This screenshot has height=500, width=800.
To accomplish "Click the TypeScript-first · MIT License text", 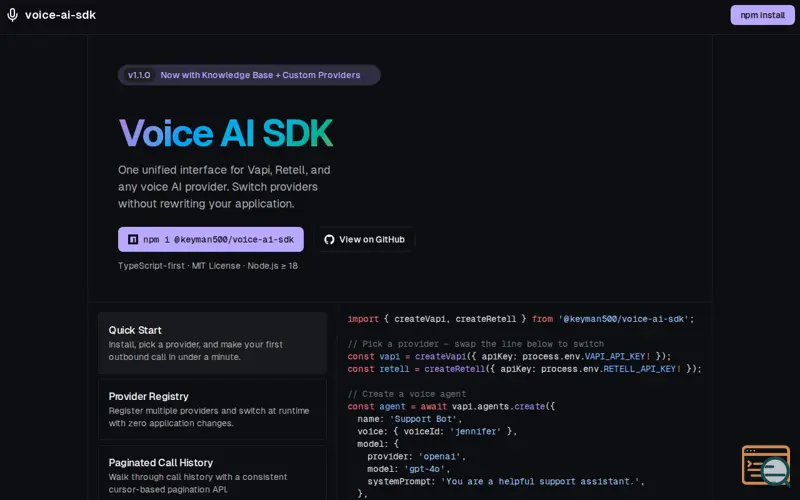I will (x=208, y=266).
